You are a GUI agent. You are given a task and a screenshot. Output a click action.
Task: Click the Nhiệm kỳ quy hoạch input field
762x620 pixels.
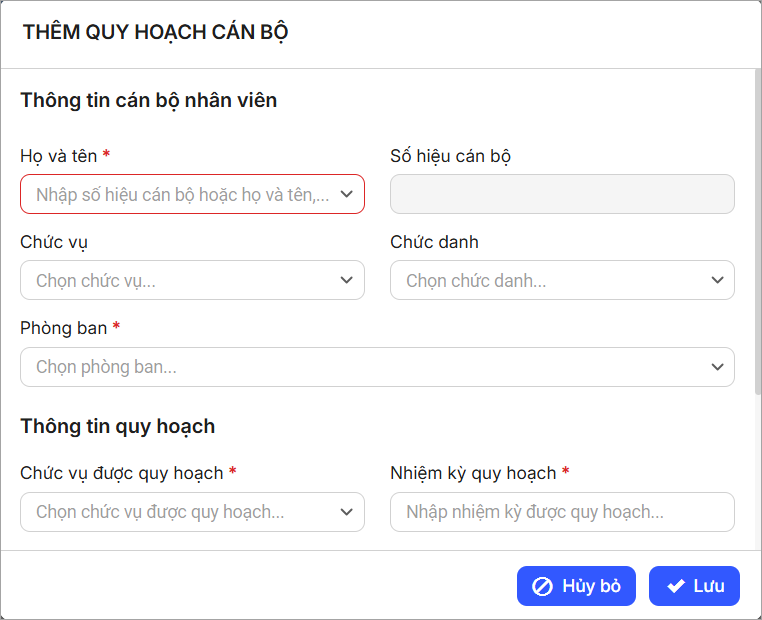coord(562,512)
